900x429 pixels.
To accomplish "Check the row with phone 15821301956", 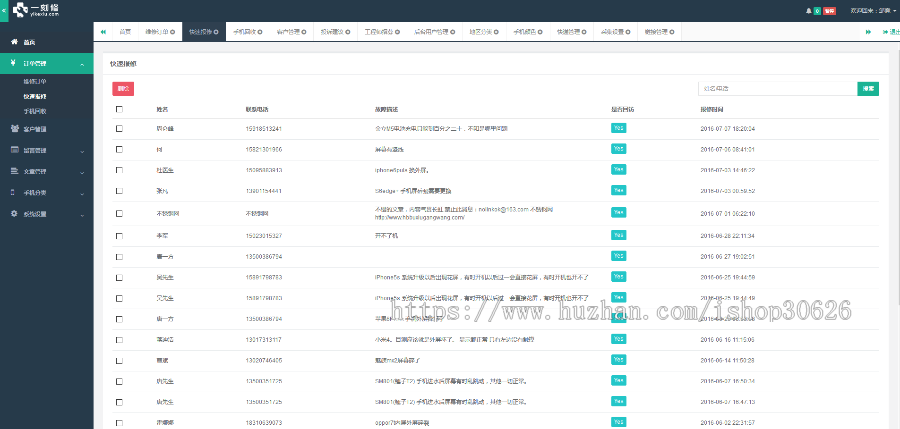I will point(119,149).
